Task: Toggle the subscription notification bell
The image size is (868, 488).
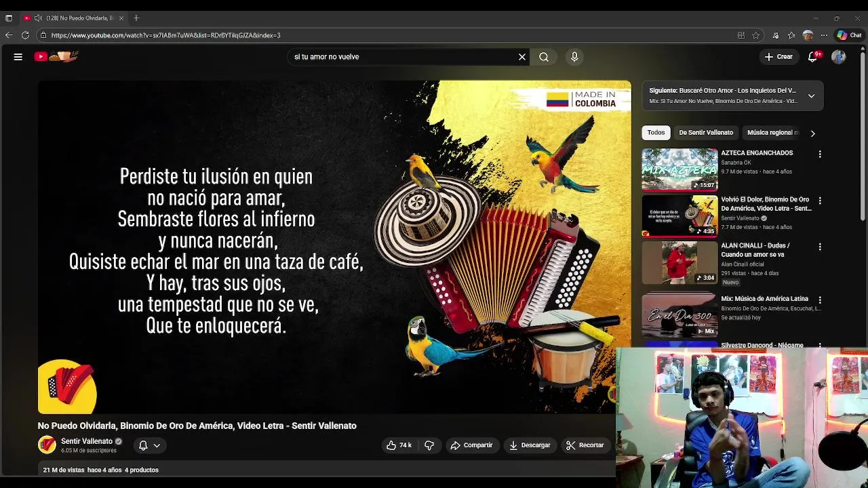Action: coord(143,445)
